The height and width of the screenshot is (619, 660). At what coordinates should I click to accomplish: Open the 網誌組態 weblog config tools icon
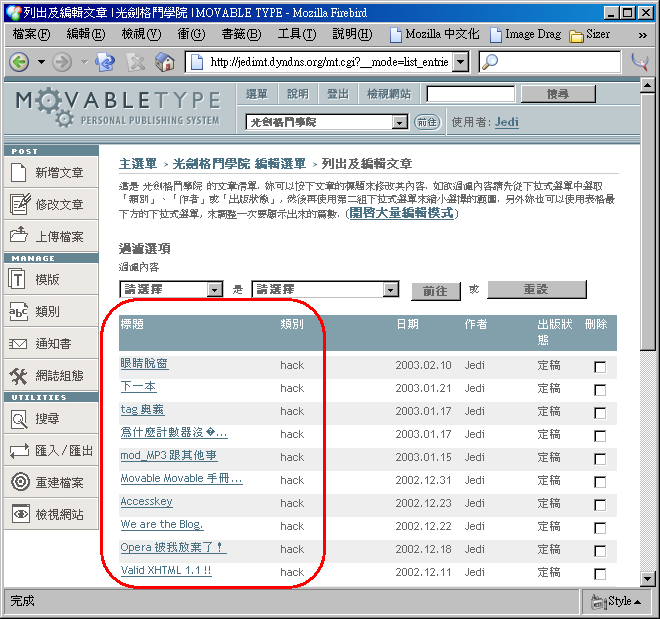[x=19, y=376]
